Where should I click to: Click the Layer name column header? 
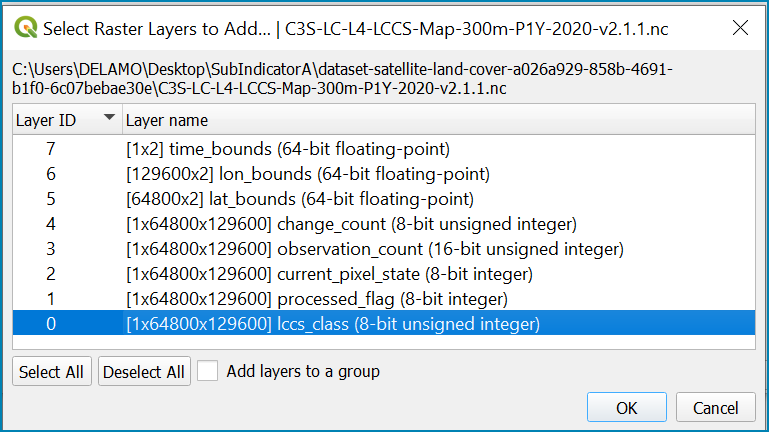438,120
